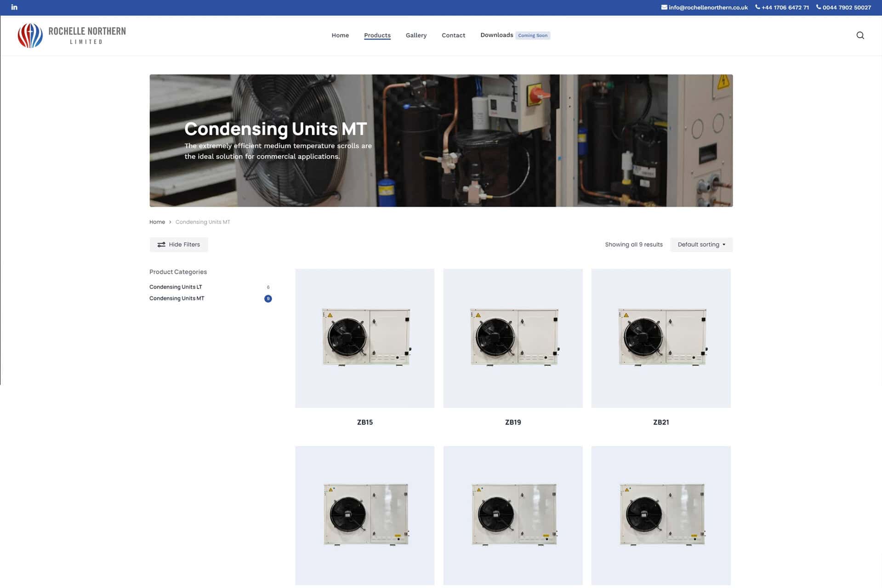882x588 pixels.
Task: Open the ZB15 product thumbnail
Action: click(364, 338)
